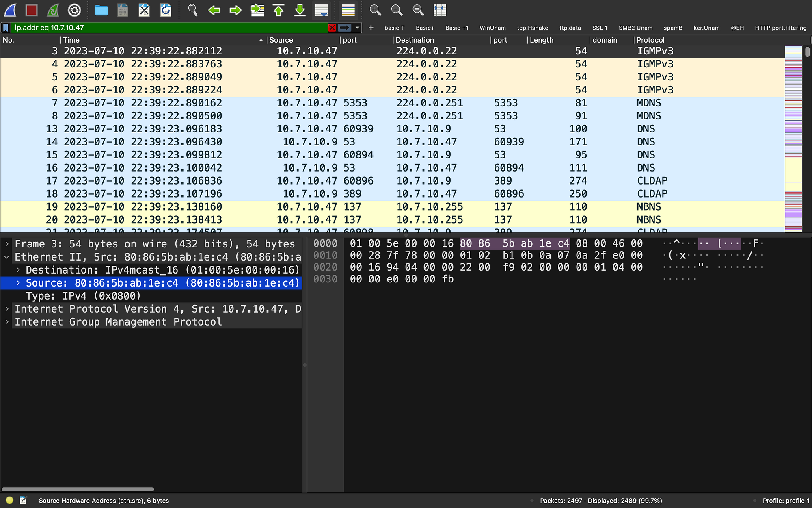Apply the 'tcp.Hshake' filter button

[532, 28]
